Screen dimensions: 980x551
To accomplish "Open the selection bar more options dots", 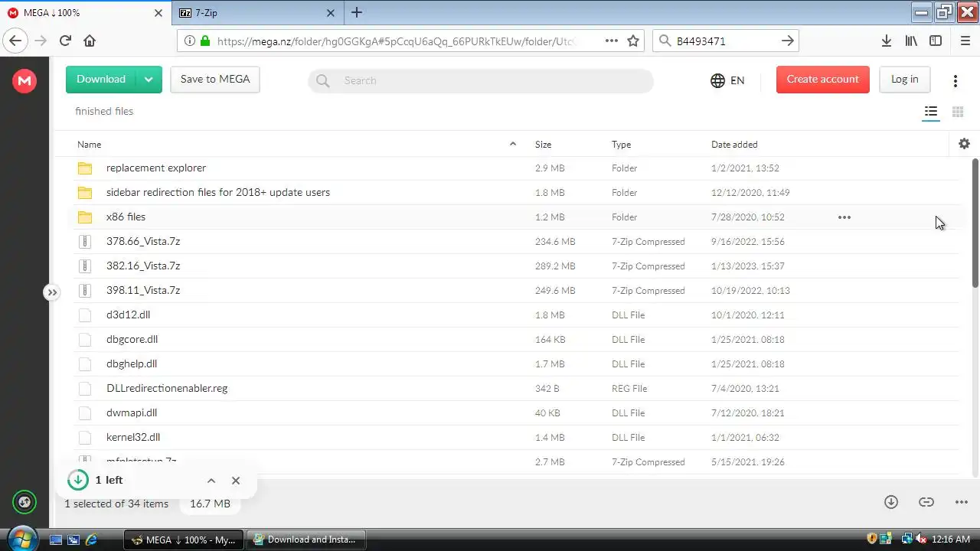I will point(962,502).
